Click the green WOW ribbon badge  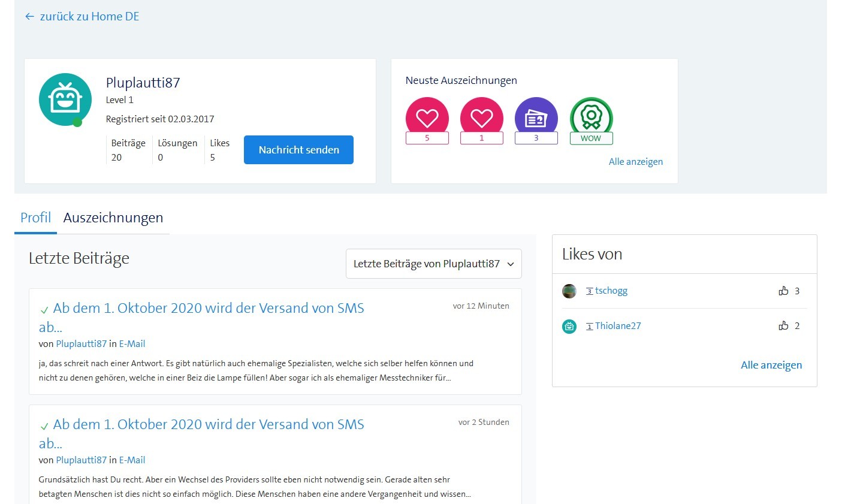pyautogui.click(x=591, y=119)
